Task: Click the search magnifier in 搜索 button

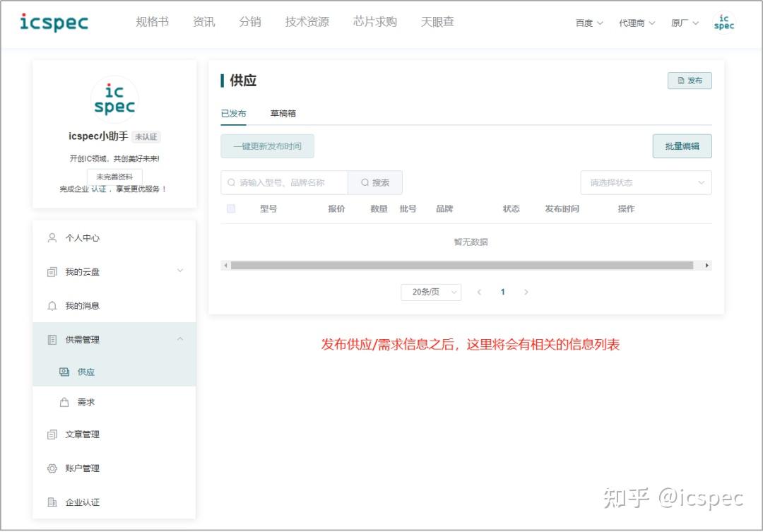Action: [364, 182]
